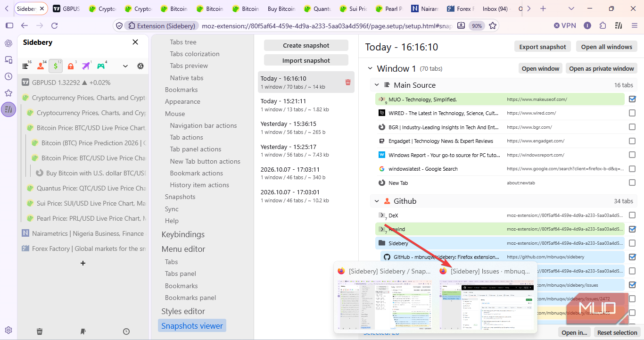Open the list all tabs dropdown
This screenshot has width=644, height=340.
[x=571, y=8]
